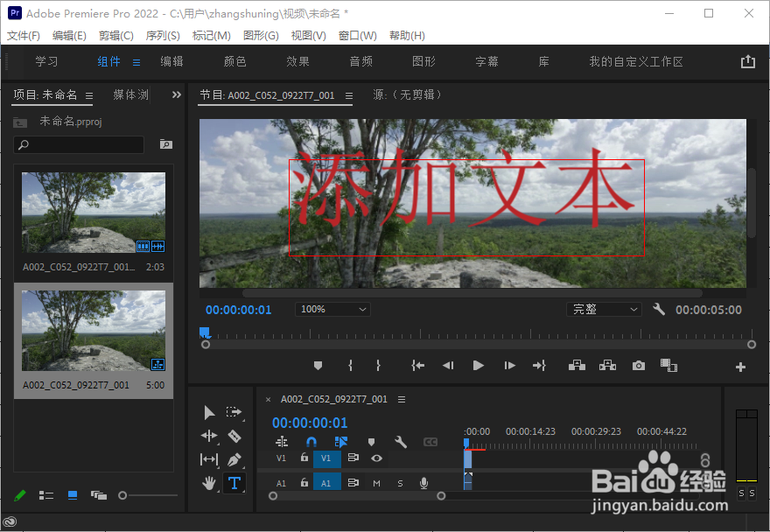Toggle V1 sync lock
Image resolution: width=770 pixels, height=532 pixels.
click(353, 458)
